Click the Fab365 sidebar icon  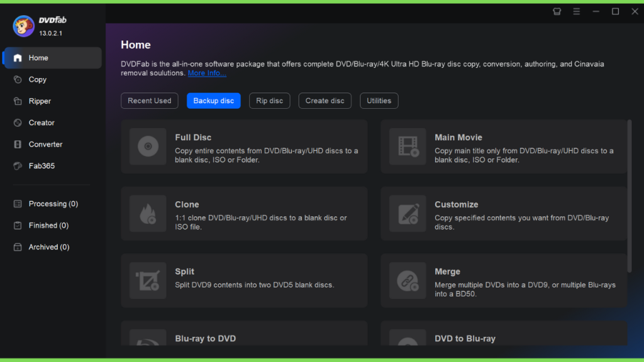coord(18,166)
